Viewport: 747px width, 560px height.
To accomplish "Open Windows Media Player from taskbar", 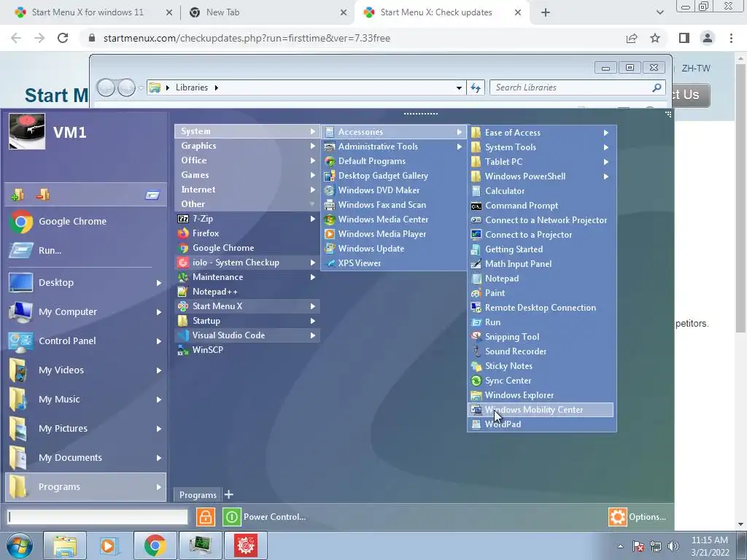I will [x=109, y=545].
